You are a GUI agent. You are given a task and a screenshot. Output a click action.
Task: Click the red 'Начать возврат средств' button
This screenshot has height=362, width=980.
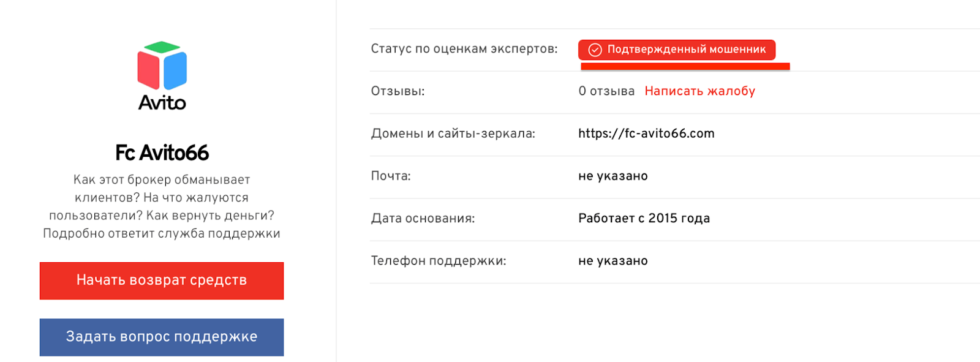(162, 281)
